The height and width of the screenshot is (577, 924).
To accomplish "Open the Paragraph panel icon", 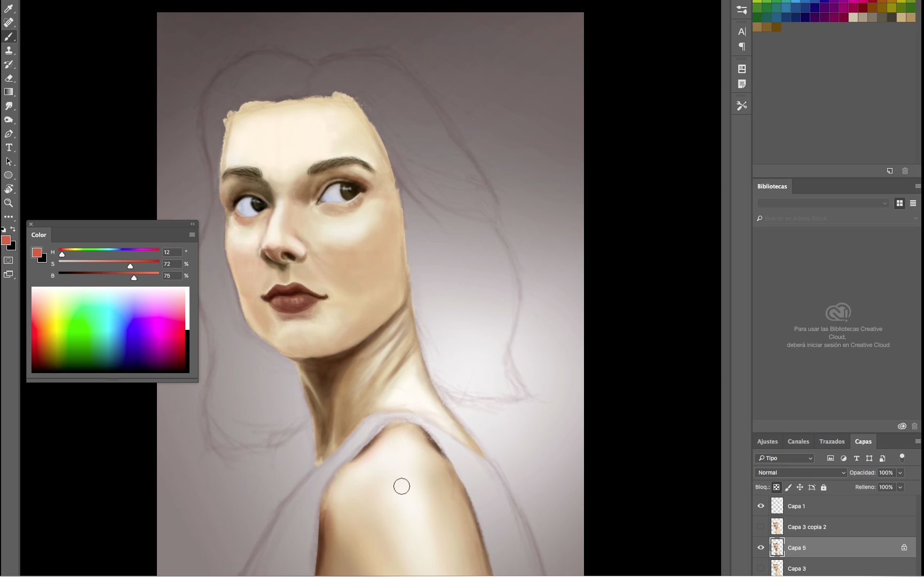I will 741,46.
